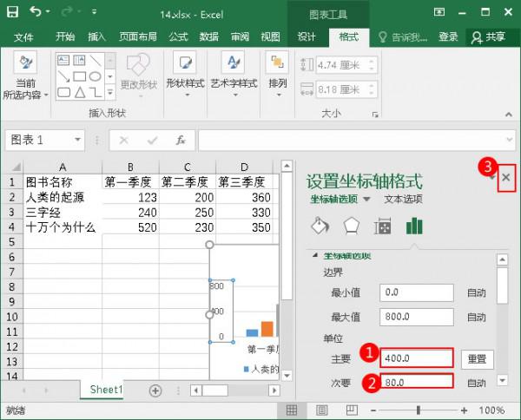Image resolution: width=521 pixels, height=420 pixels.
Task: Switch to the 开始 ribbon tab
Action: (x=65, y=36)
